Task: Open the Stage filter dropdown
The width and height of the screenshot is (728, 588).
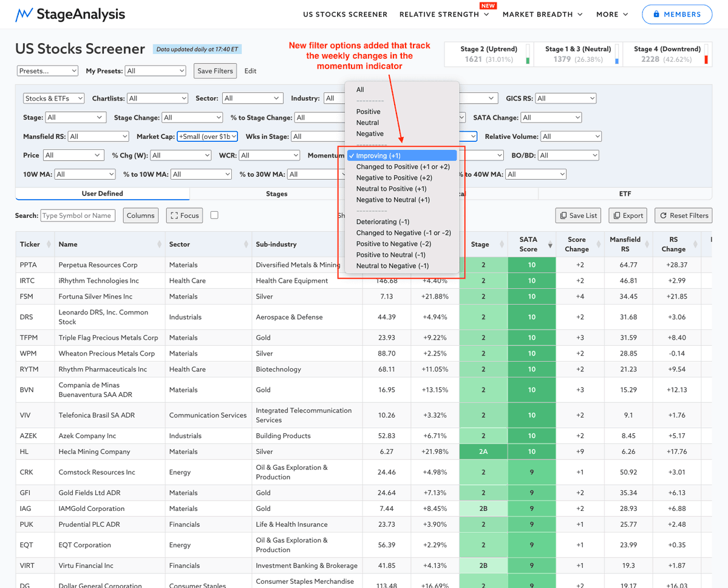Action: click(x=76, y=117)
